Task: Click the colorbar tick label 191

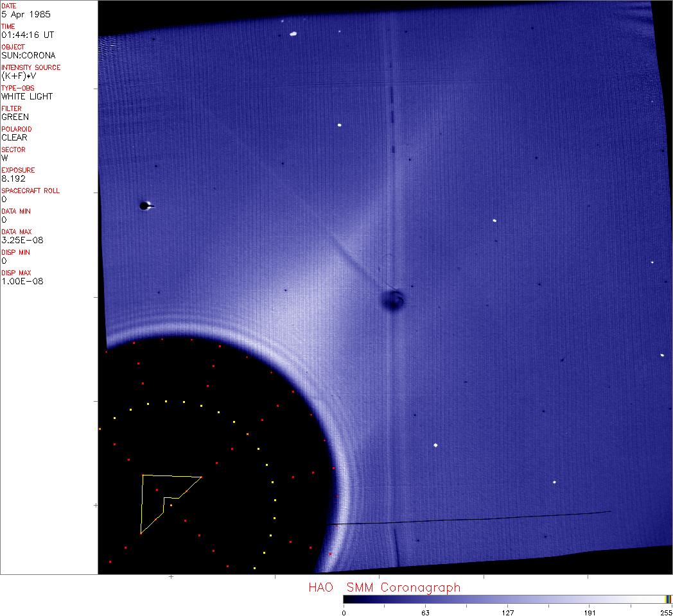Action: (590, 612)
